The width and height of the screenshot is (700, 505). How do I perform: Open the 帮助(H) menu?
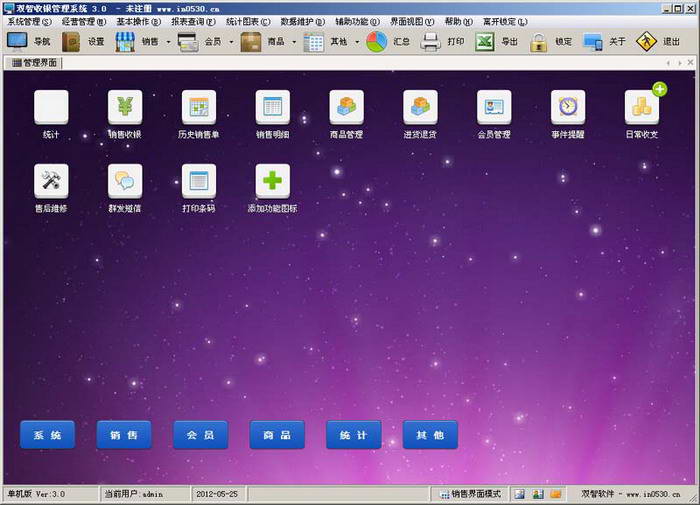click(x=458, y=21)
